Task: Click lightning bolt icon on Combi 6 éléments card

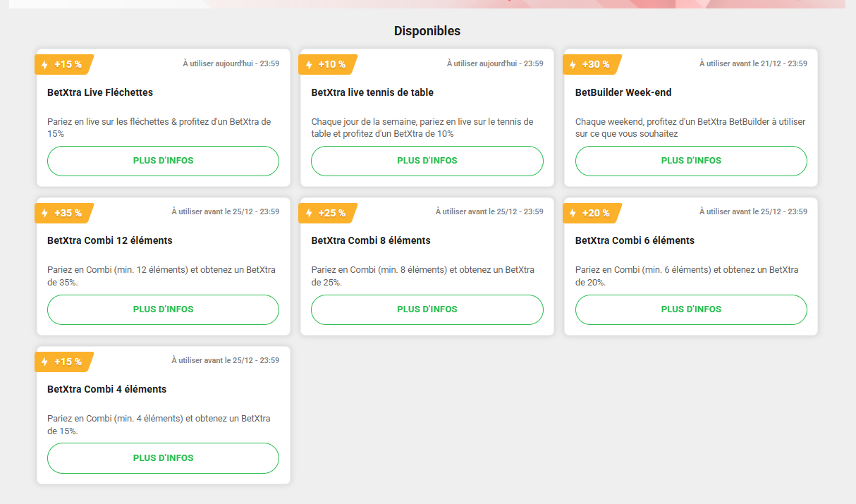Action: pos(573,213)
